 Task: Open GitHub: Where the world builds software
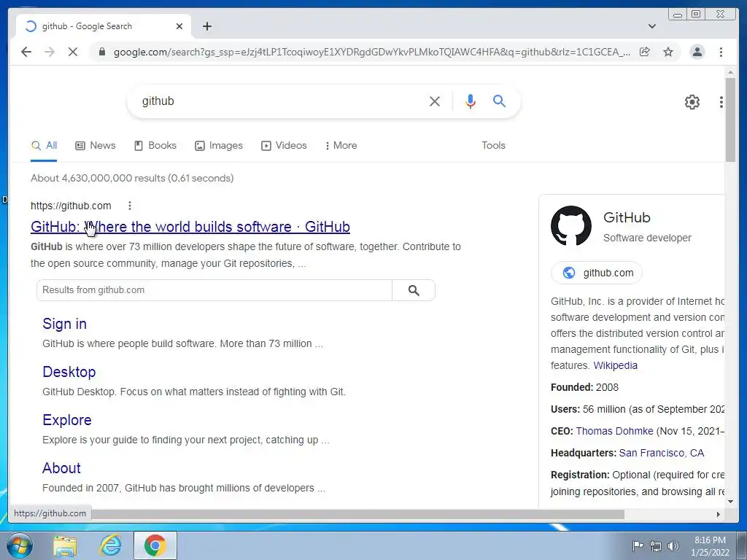tap(190, 227)
